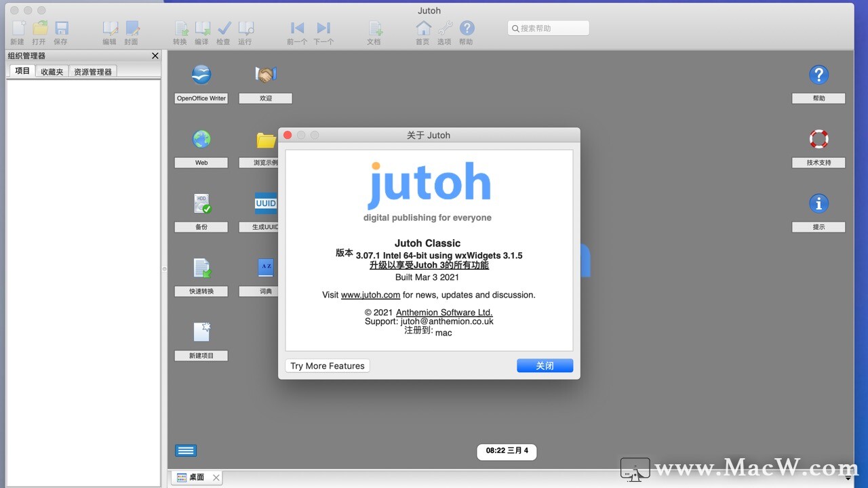Click the Compile (编译) toolbar icon
868x488 pixels.
pyautogui.click(x=202, y=28)
